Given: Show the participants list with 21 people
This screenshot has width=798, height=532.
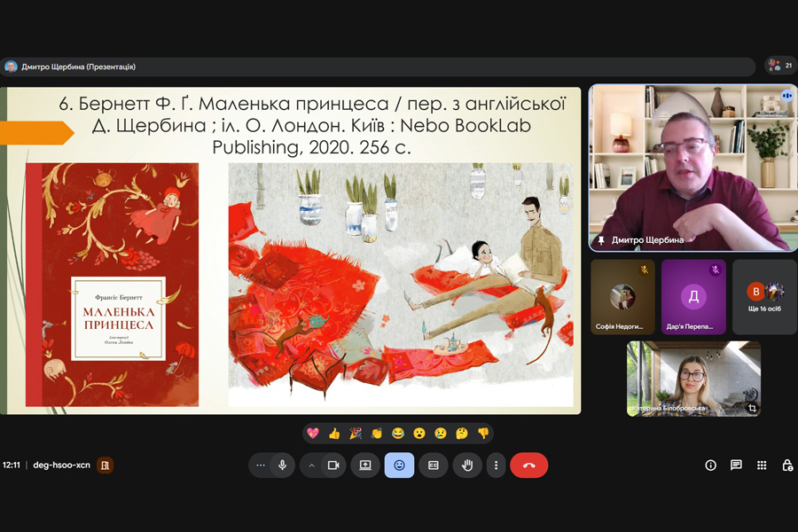Looking at the screenshot, I should tap(780, 65).
